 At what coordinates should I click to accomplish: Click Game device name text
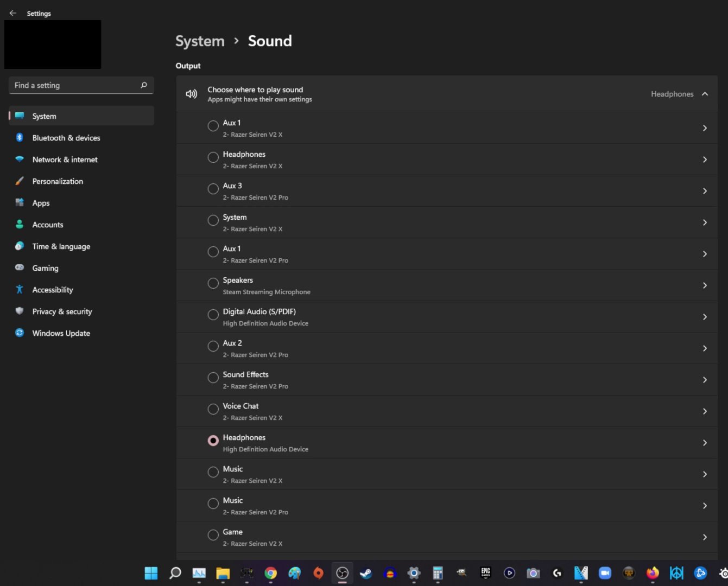click(x=232, y=532)
